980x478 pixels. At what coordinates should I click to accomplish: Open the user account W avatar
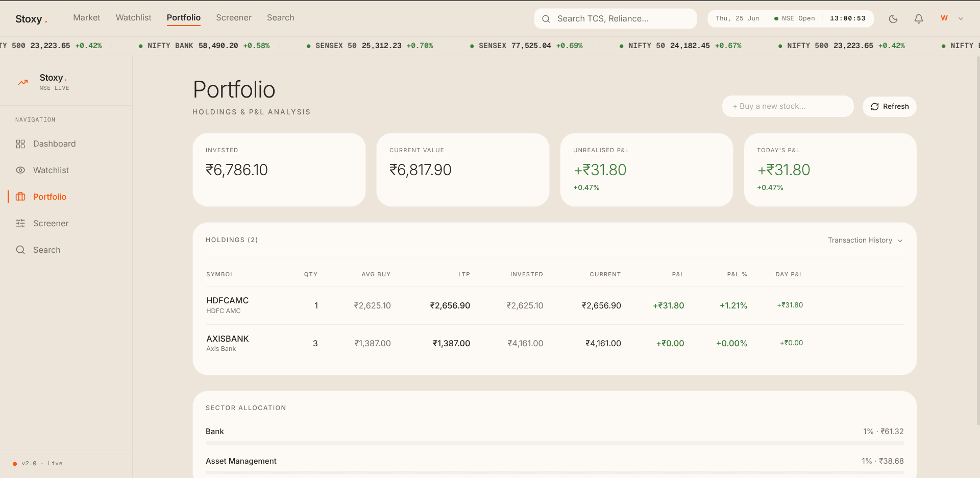click(x=944, y=18)
